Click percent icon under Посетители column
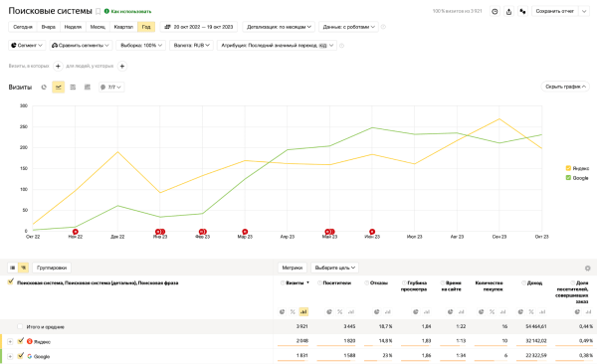This screenshot has width=597, height=364. (339, 312)
